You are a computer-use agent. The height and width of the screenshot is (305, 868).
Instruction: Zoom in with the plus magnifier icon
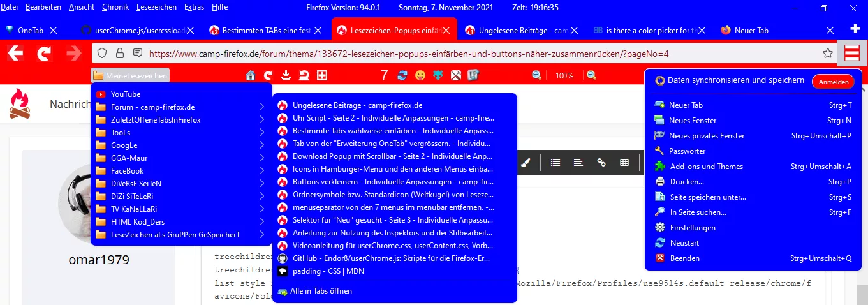click(x=591, y=75)
